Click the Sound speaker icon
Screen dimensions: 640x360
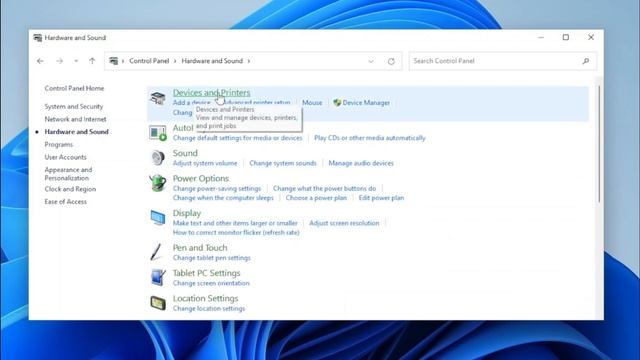point(158,158)
